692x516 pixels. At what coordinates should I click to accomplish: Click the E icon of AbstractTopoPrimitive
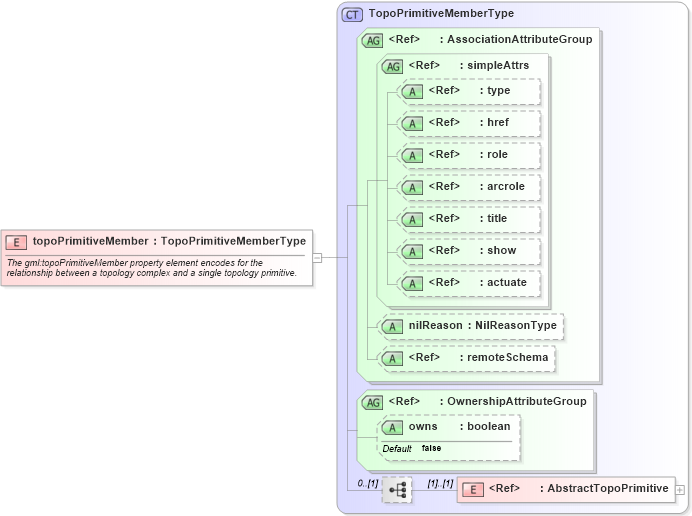[473, 490]
